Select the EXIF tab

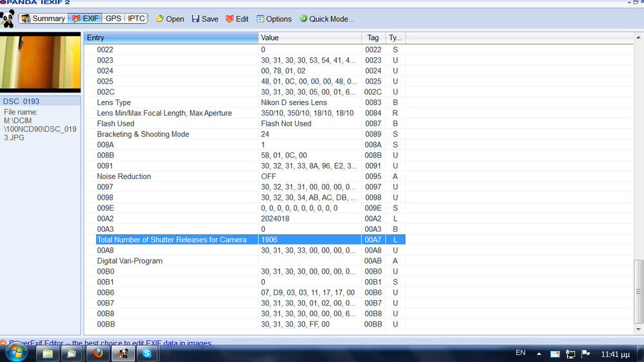(x=85, y=19)
